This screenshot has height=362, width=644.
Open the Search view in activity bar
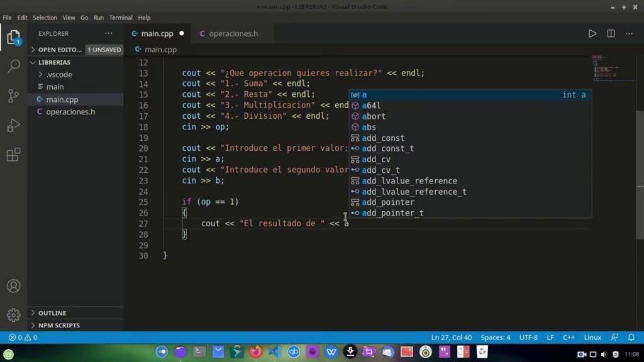13,66
